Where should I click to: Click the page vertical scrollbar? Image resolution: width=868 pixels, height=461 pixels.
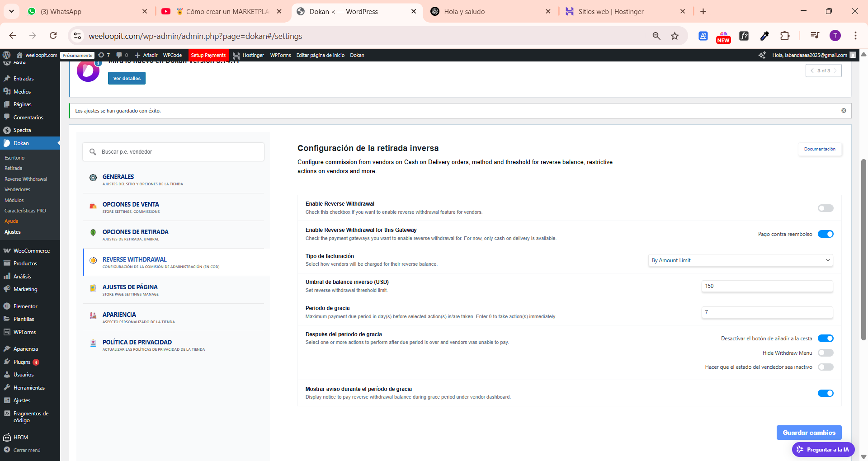point(863,249)
